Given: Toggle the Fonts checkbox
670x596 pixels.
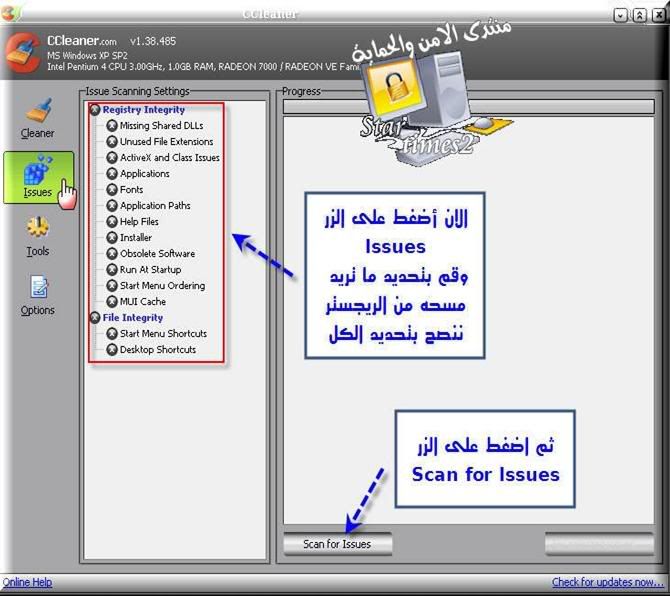Looking at the screenshot, I should (x=112, y=189).
